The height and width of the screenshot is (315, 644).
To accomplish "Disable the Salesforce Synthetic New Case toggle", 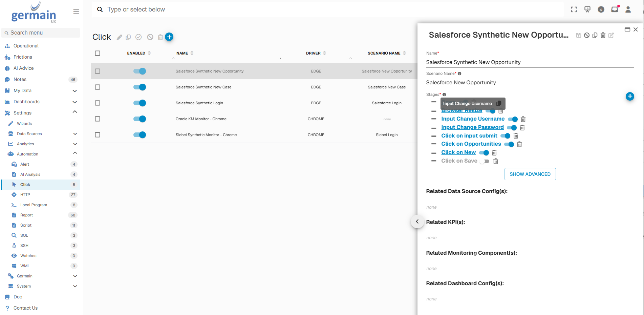I will (x=139, y=87).
